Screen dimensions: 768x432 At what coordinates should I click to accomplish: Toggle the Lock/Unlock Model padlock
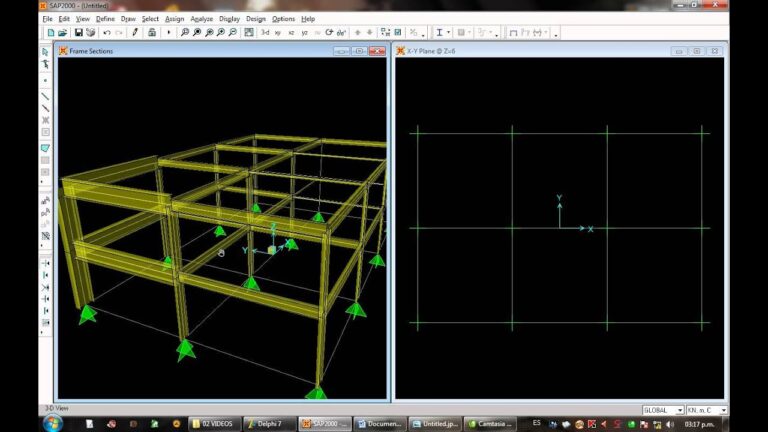[x=152, y=33]
